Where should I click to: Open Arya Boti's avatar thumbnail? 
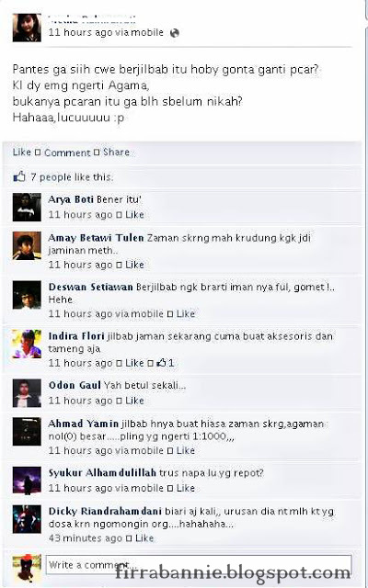[x=27, y=207]
